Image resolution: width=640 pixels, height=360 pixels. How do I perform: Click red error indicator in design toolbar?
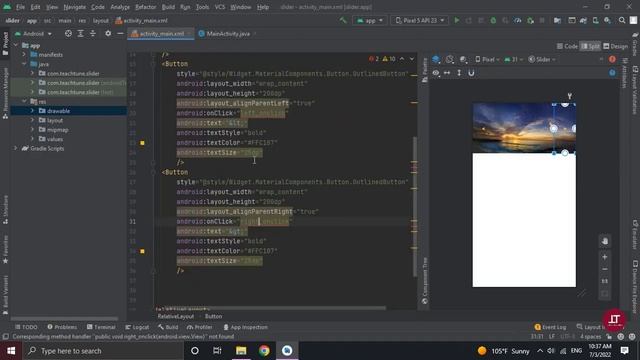point(612,60)
